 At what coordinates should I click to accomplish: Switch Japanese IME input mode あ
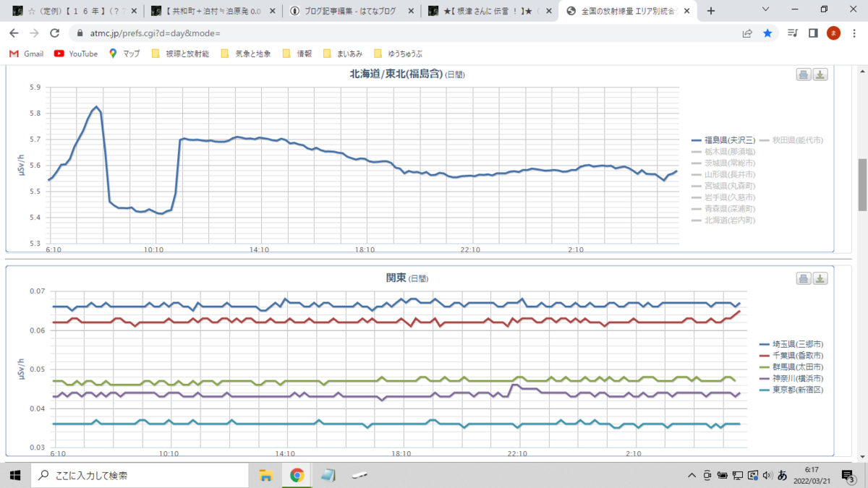click(x=782, y=476)
